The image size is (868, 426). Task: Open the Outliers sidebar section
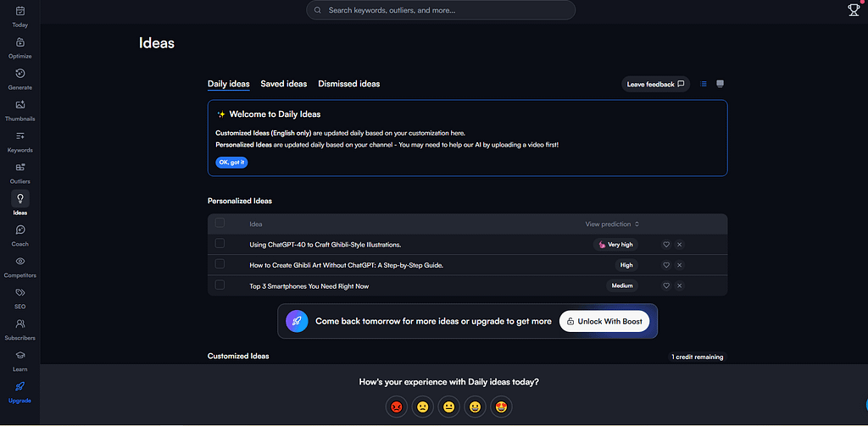tap(19, 168)
